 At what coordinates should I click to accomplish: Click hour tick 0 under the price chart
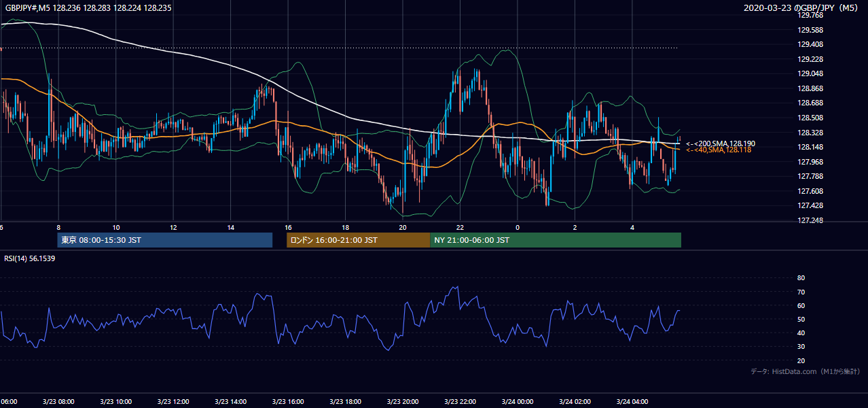[518, 227]
